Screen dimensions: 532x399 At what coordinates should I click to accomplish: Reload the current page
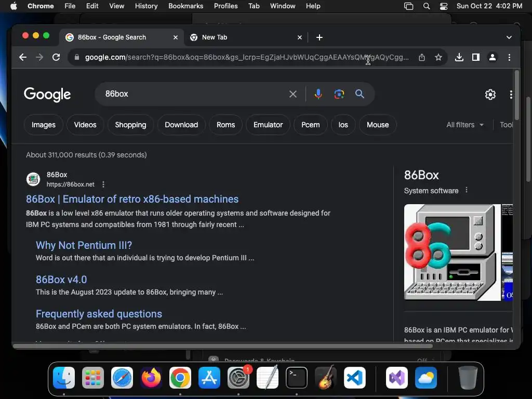56,57
